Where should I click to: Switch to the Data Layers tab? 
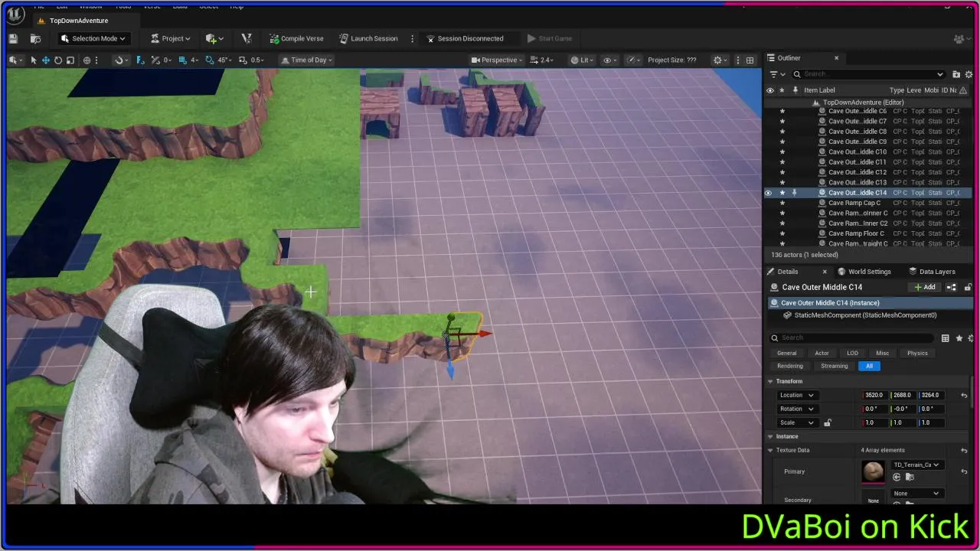(x=933, y=272)
